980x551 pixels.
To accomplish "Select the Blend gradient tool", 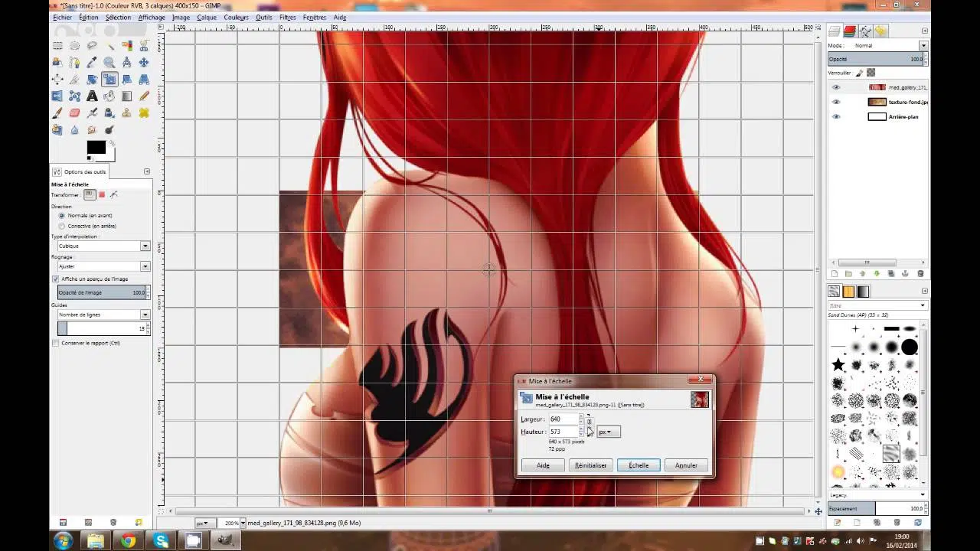I will click(x=126, y=96).
